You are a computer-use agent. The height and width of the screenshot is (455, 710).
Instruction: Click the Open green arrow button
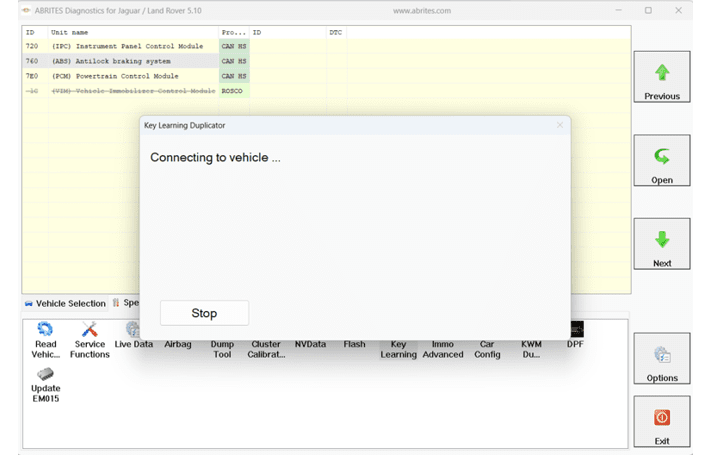(x=662, y=160)
